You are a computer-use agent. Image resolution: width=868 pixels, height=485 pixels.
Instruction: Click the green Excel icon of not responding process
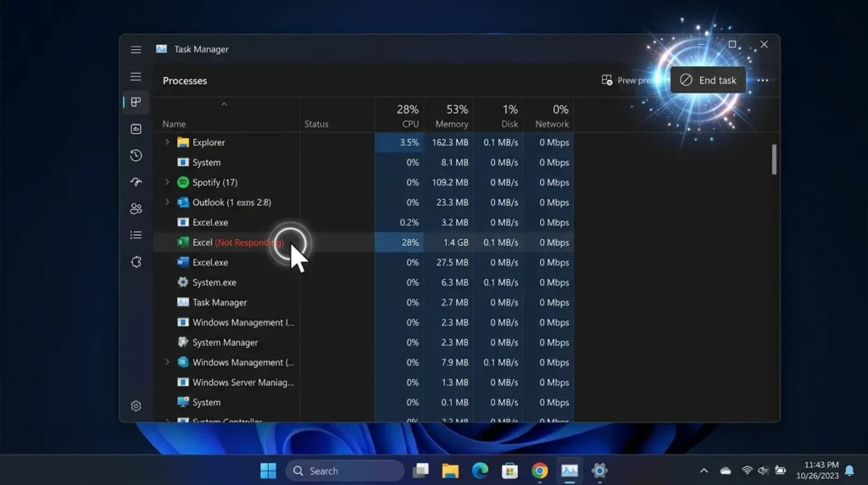point(183,242)
